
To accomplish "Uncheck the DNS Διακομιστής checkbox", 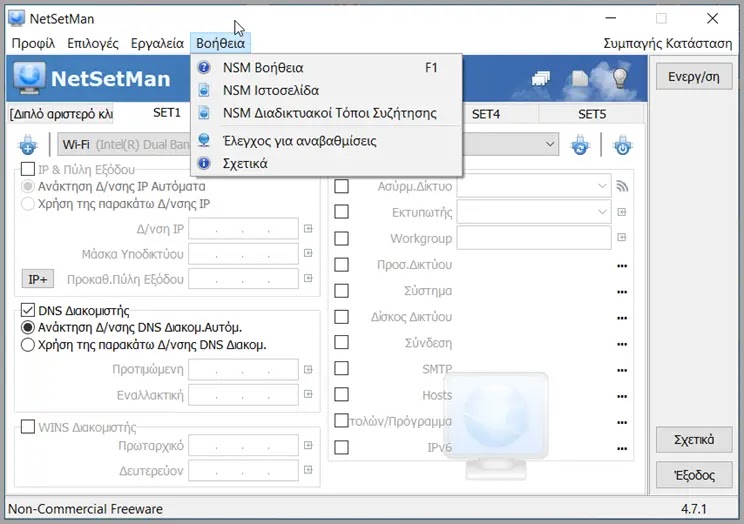I will [28, 310].
